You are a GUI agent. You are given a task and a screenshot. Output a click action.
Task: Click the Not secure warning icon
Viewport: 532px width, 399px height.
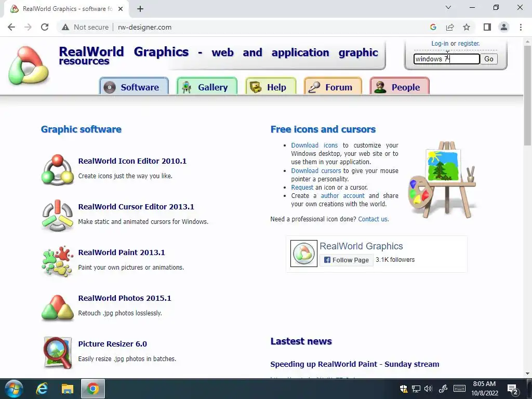[x=65, y=27]
